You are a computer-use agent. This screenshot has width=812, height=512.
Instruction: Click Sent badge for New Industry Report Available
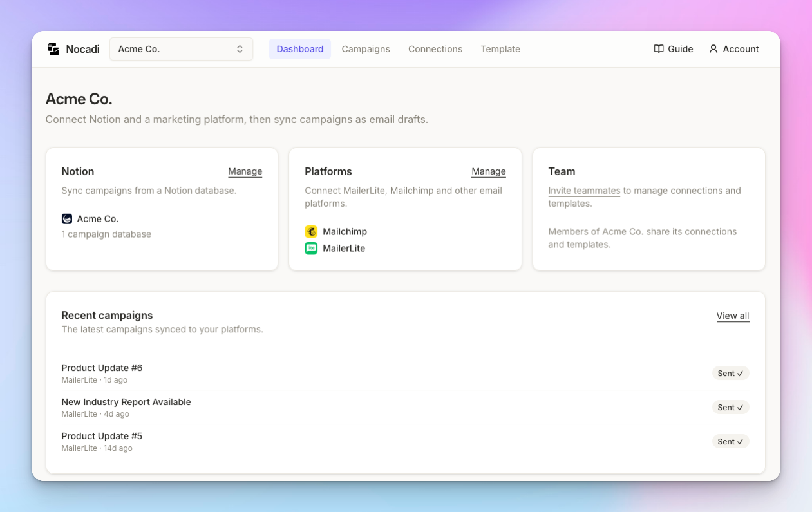pyautogui.click(x=730, y=408)
